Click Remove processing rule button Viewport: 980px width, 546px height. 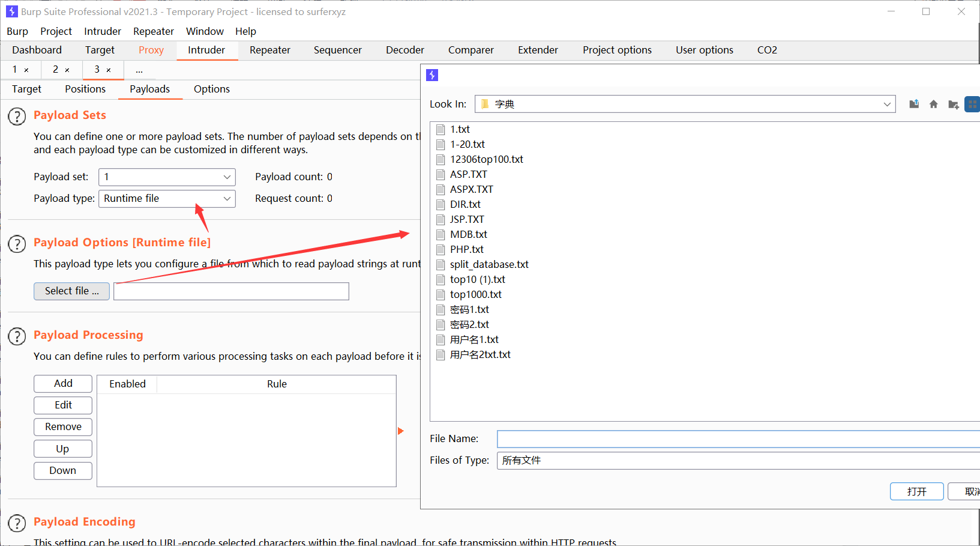pos(63,426)
